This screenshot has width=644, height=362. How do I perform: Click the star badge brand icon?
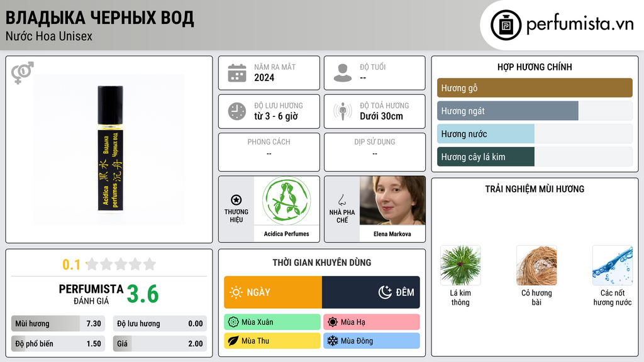coord(236,200)
